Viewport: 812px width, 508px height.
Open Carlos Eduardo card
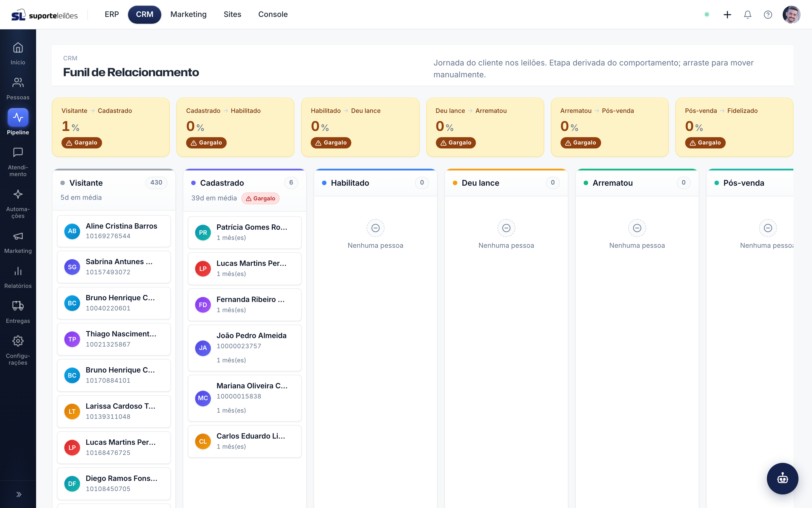tap(245, 441)
